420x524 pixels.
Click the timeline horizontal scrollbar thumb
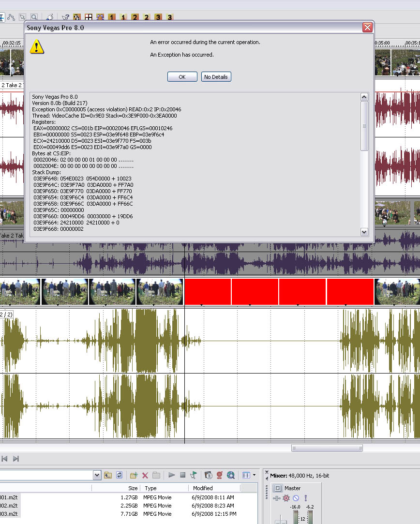coord(327,448)
